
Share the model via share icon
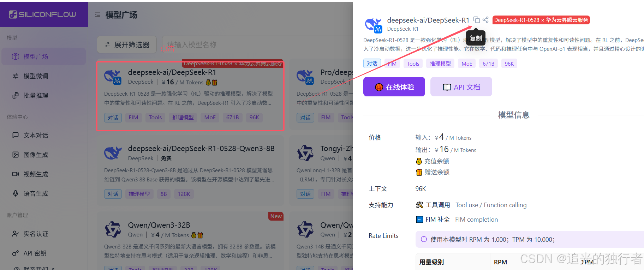[x=486, y=20]
